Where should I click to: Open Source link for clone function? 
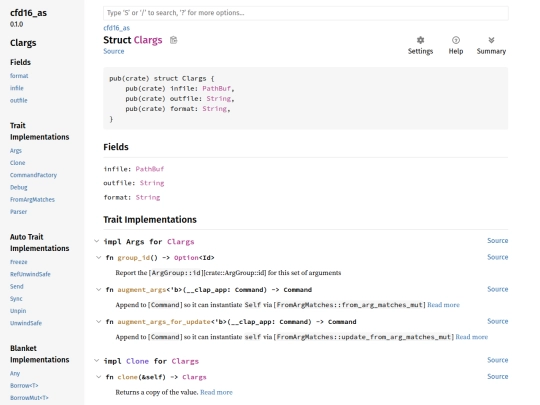498,377
